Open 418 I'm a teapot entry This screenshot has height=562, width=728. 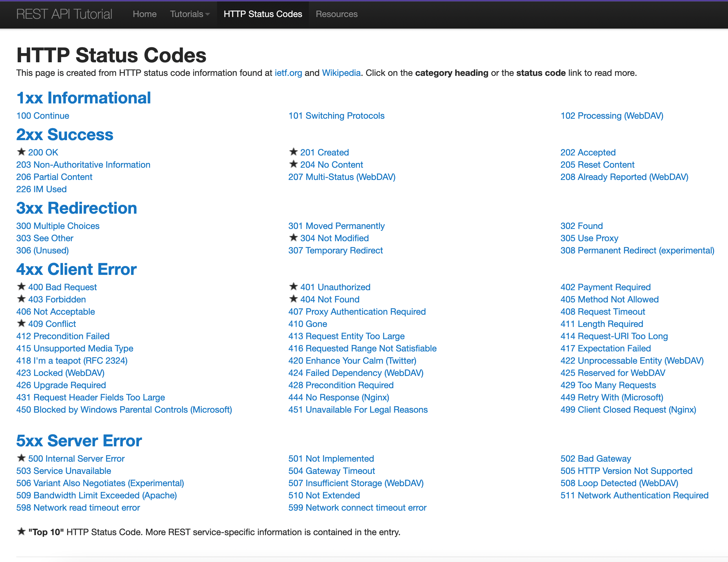point(72,361)
